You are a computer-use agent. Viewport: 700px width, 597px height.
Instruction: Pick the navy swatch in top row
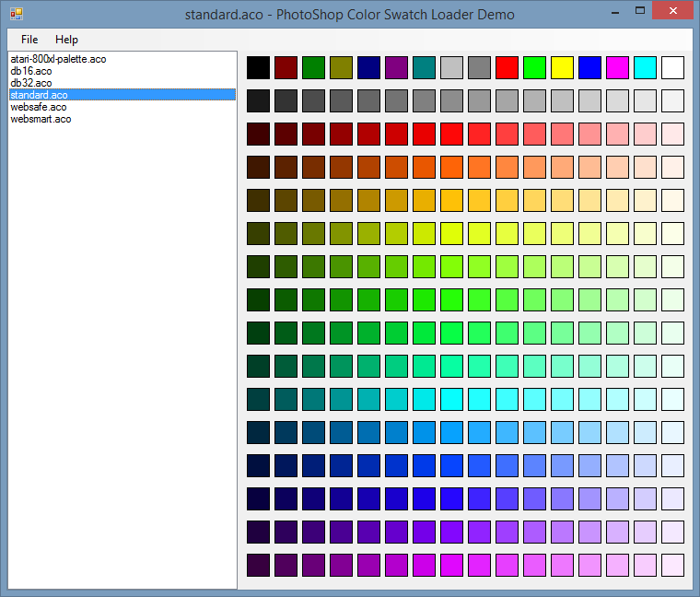(x=368, y=67)
